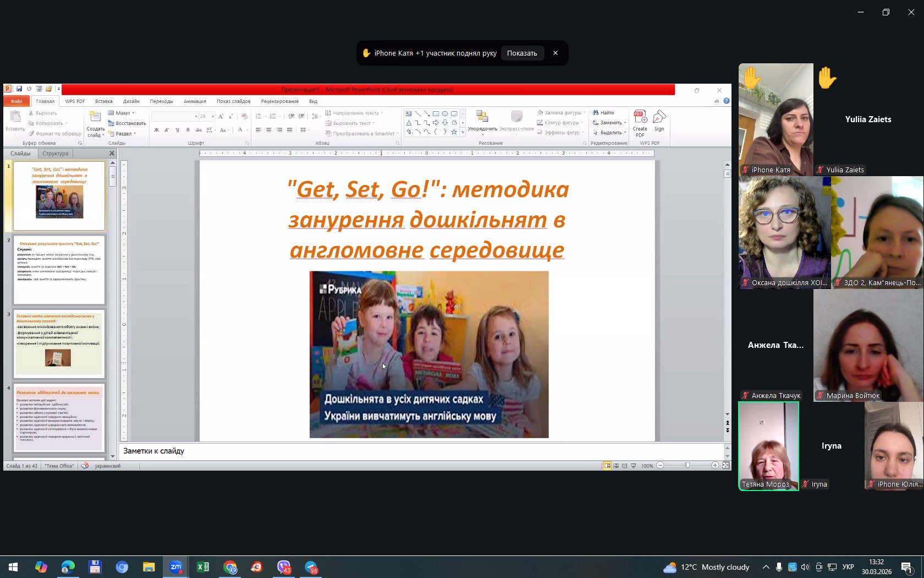Toggle center text alignment
The height and width of the screenshot is (578, 924).
(269, 130)
